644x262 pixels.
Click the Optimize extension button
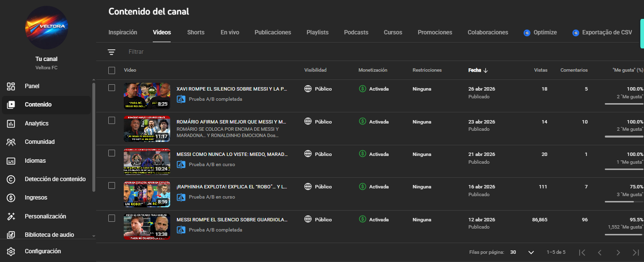click(540, 32)
